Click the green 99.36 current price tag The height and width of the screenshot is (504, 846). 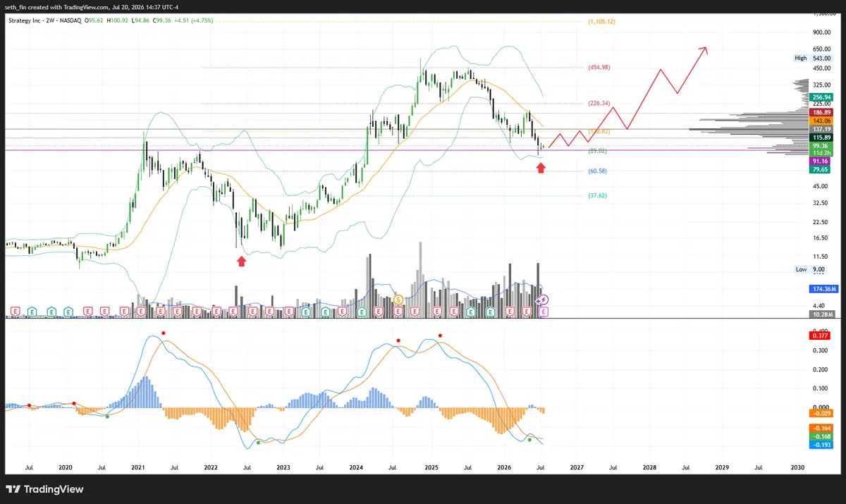pyautogui.click(x=821, y=146)
